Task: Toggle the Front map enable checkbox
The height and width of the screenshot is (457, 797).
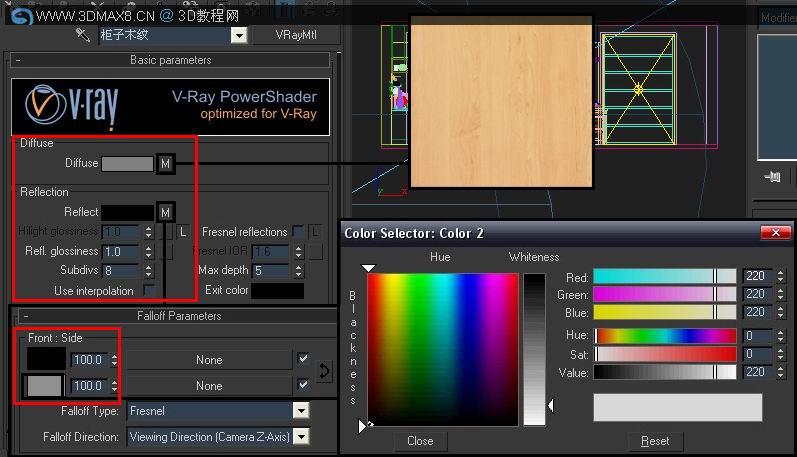Action: coord(303,359)
